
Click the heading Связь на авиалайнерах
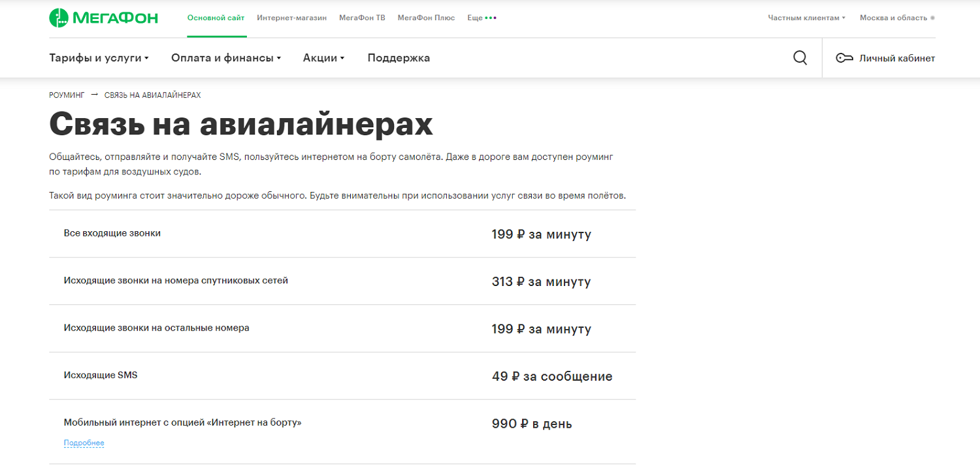(x=241, y=124)
